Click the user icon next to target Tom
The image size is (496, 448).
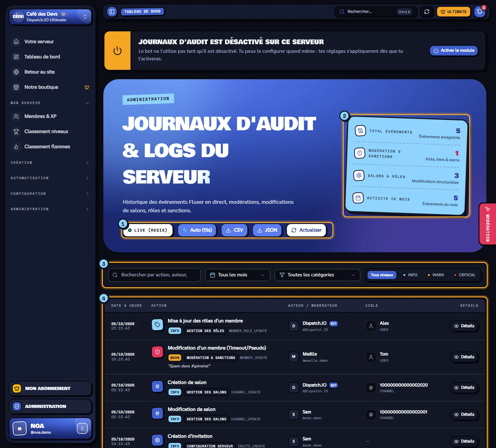[x=371, y=357]
